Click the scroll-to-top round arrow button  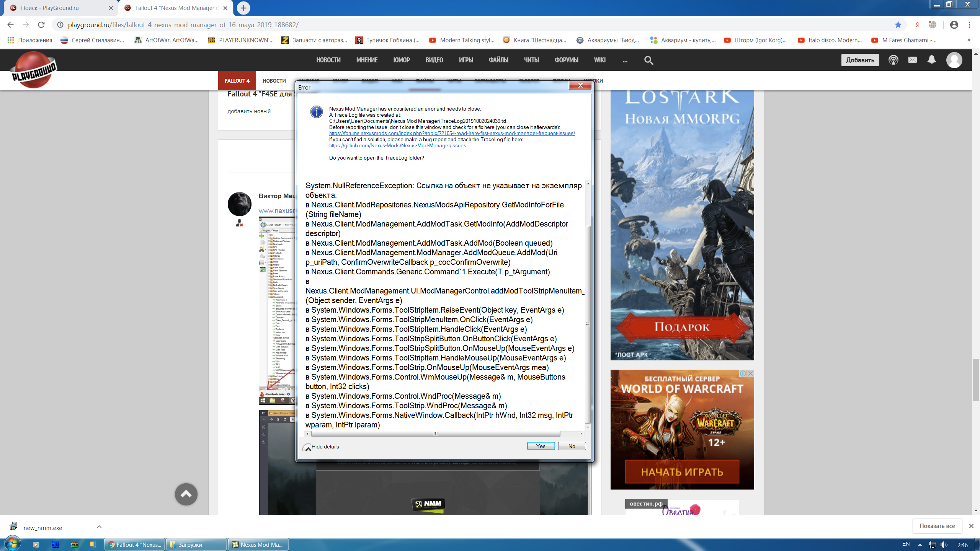point(186,494)
